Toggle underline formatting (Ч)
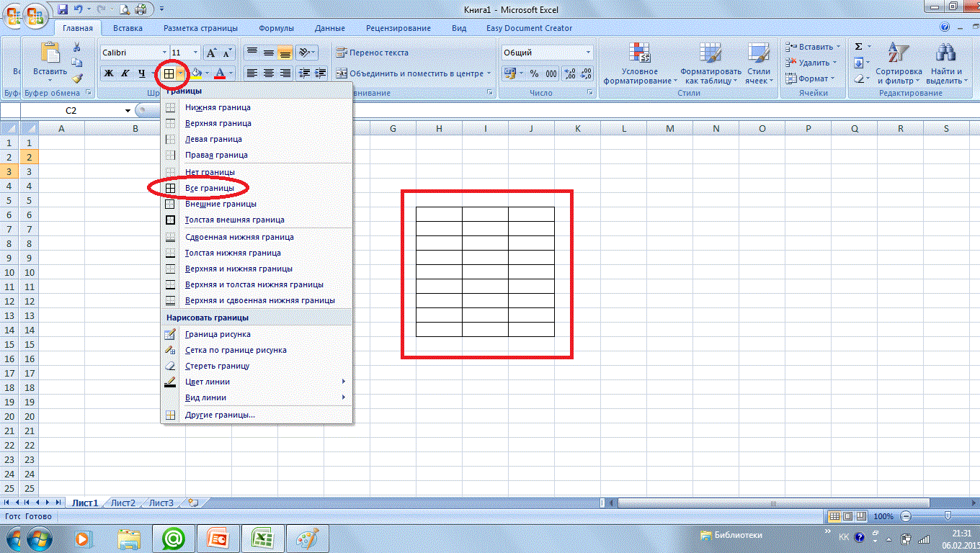 [141, 73]
